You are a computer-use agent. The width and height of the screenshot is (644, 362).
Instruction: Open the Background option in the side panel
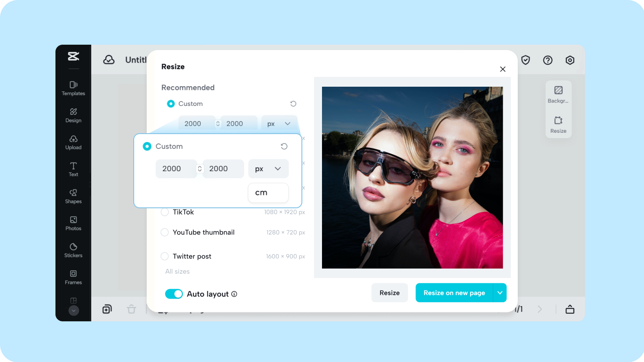coord(558,95)
